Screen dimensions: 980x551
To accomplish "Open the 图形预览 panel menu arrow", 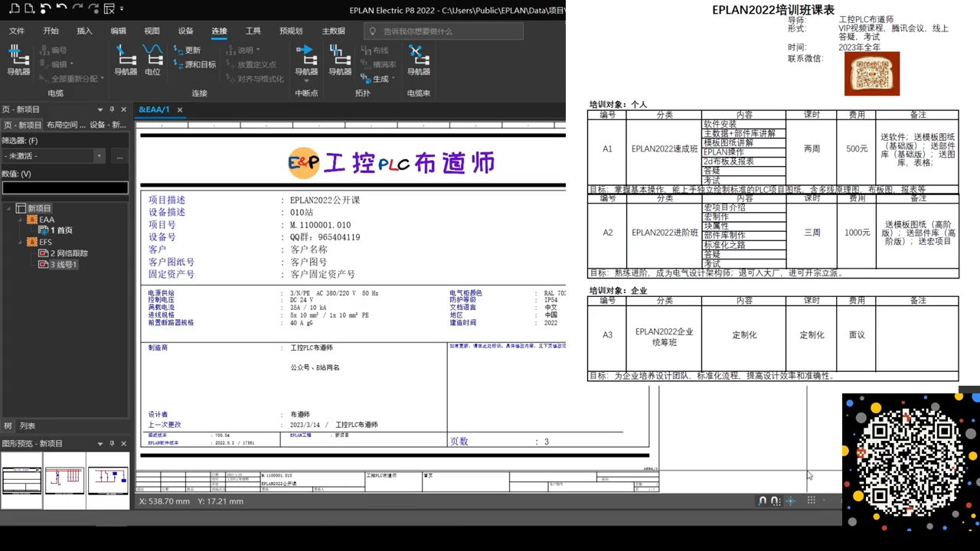I will tap(100, 444).
